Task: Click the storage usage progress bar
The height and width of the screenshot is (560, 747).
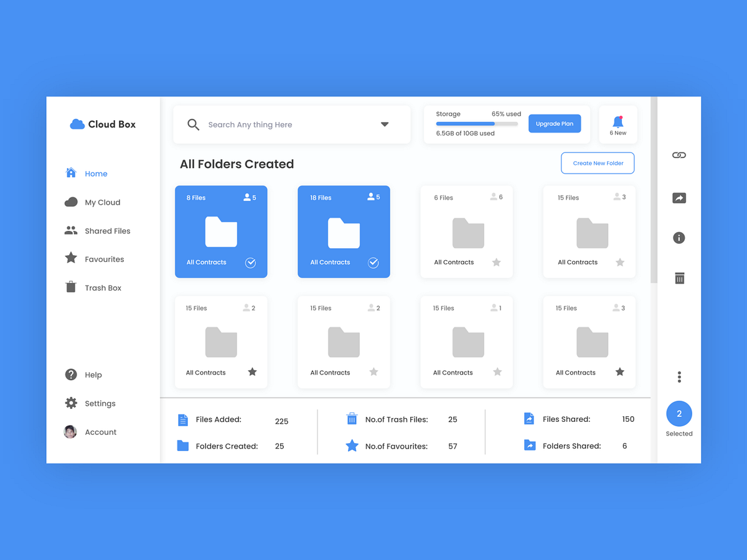Action: [x=476, y=124]
